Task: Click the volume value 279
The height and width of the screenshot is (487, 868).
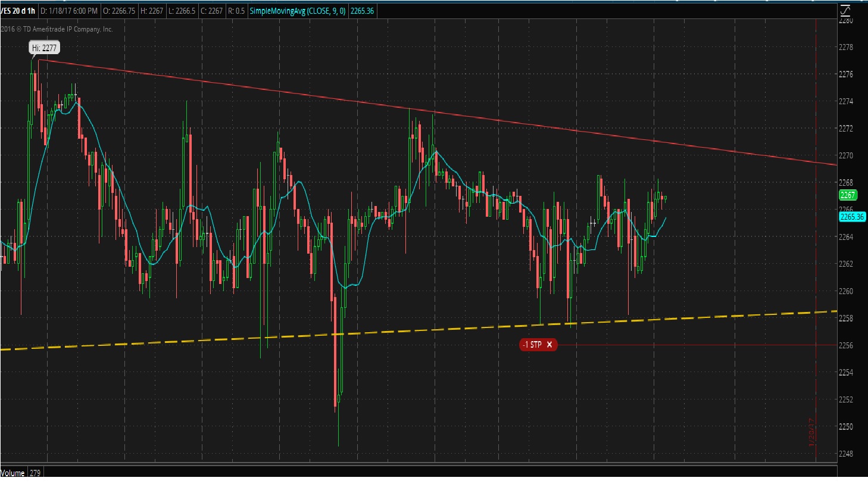Action: (35, 473)
